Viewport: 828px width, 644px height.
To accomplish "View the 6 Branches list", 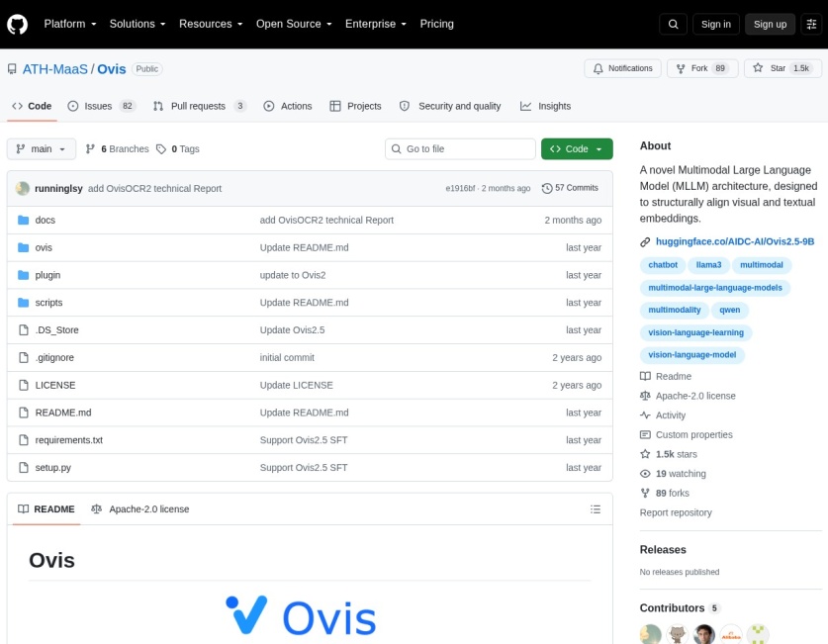I will pyautogui.click(x=118, y=148).
